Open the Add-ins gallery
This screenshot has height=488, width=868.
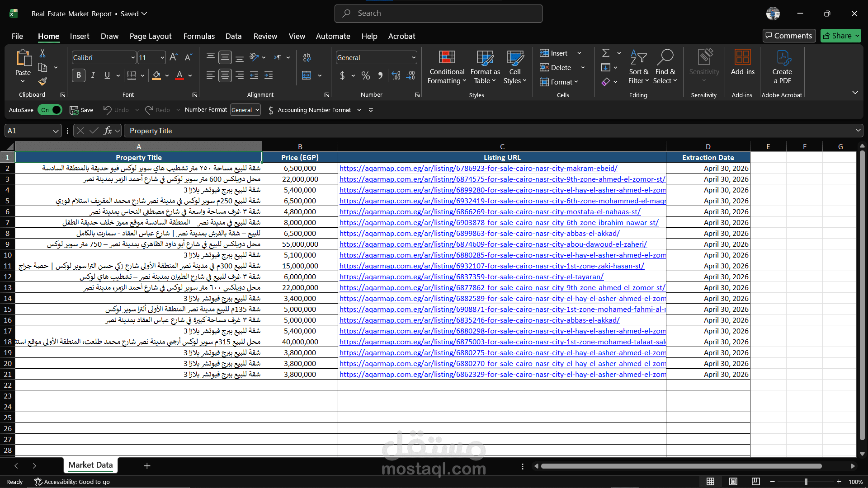pos(742,62)
